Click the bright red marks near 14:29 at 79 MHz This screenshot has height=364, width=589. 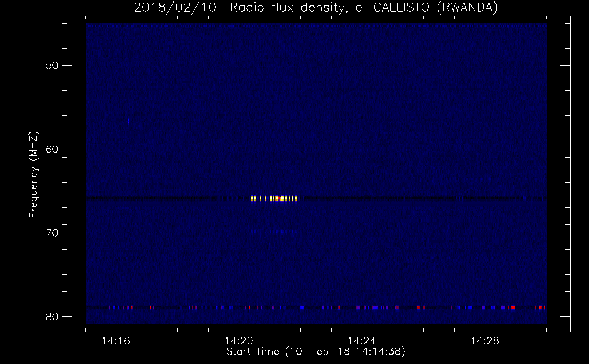(x=512, y=308)
